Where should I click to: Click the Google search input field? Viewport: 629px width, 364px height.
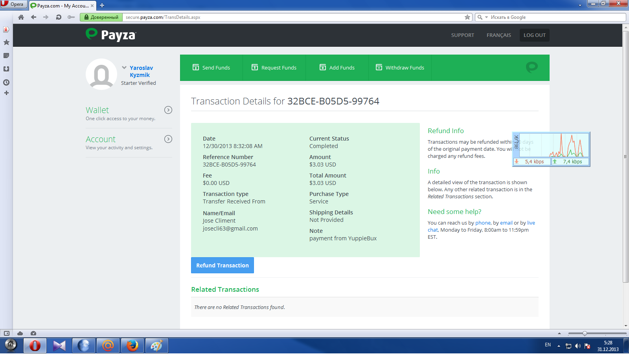click(554, 17)
